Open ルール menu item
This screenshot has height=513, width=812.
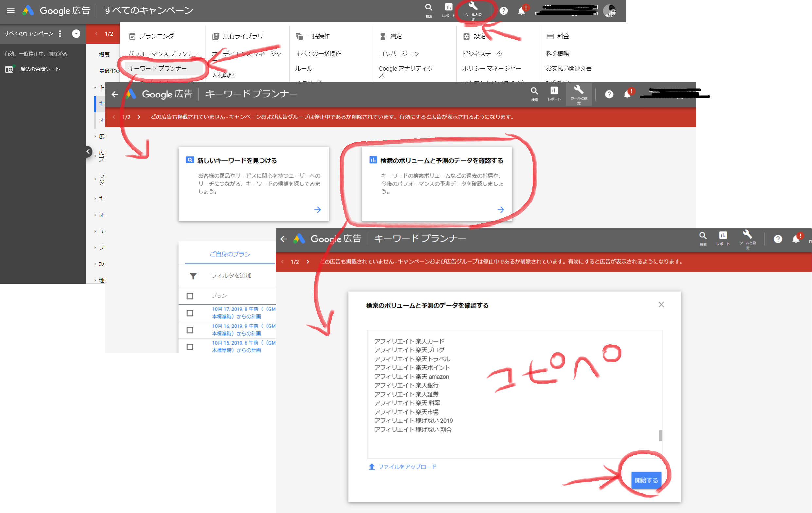click(304, 68)
